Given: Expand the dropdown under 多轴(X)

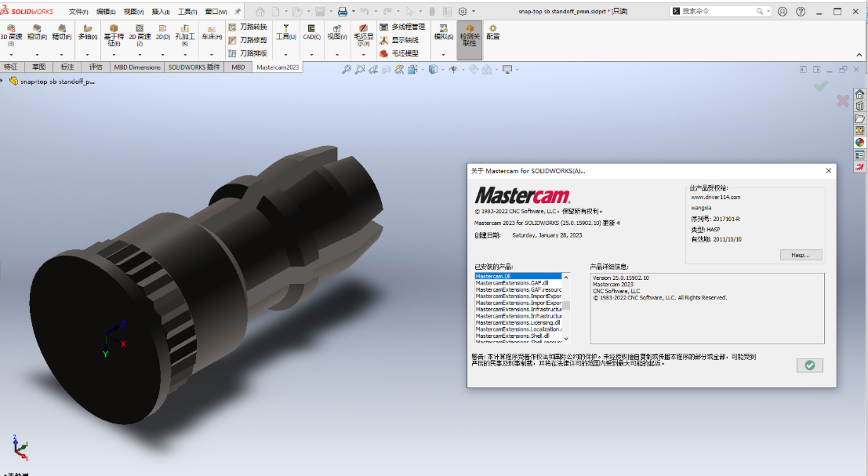Looking at the screenshot, I should [88, 55].
